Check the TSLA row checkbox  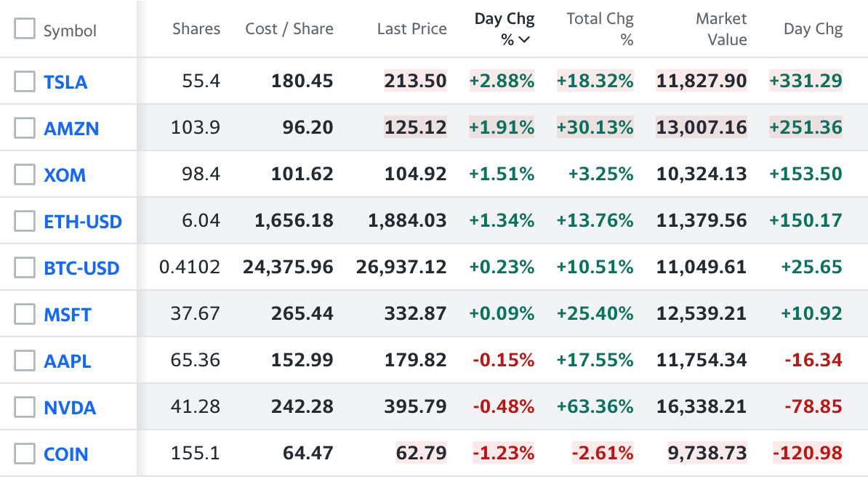coord(25,81)
